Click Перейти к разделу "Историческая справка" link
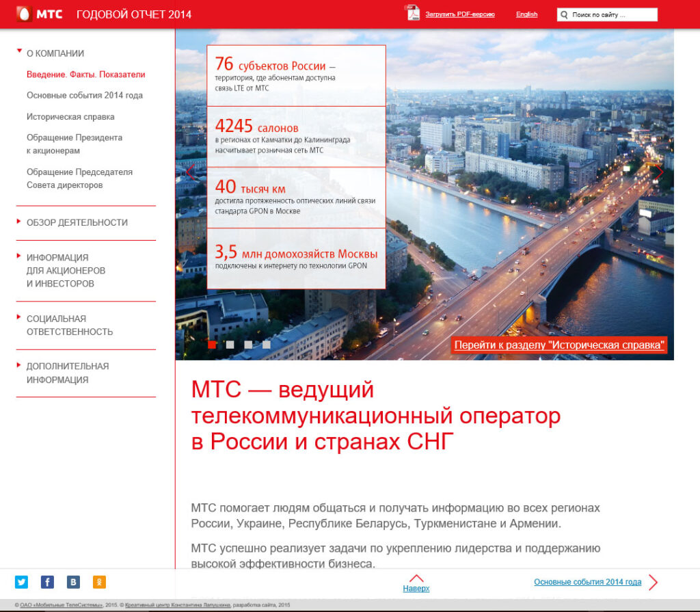700x612 pixels. point(559,345)
